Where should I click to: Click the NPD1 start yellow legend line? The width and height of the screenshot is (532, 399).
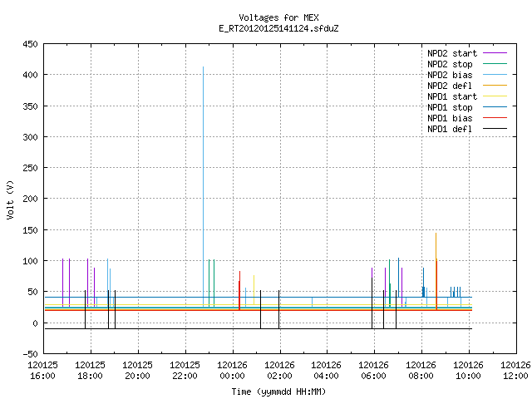pos(495,96)
